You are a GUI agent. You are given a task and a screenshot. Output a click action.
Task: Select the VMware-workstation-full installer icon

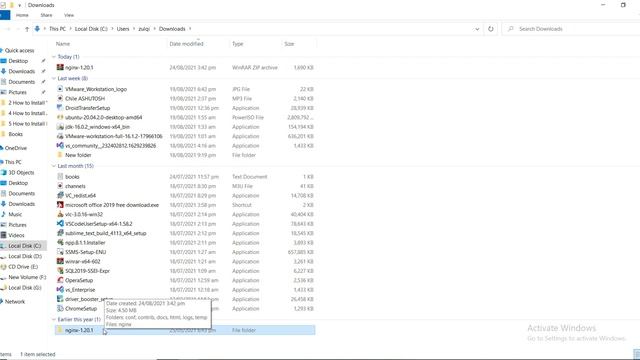[60, 136]
